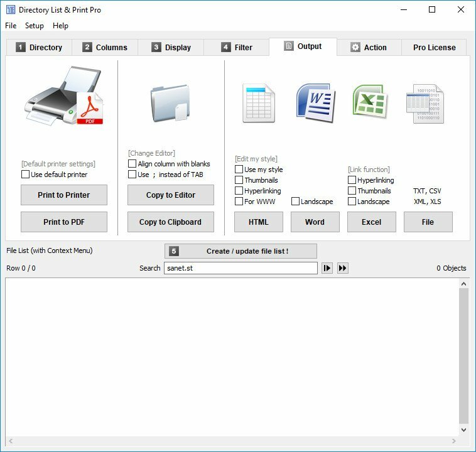Enable Thumbnails under Link function
This screenshot has height=452, width=476.
352,191
